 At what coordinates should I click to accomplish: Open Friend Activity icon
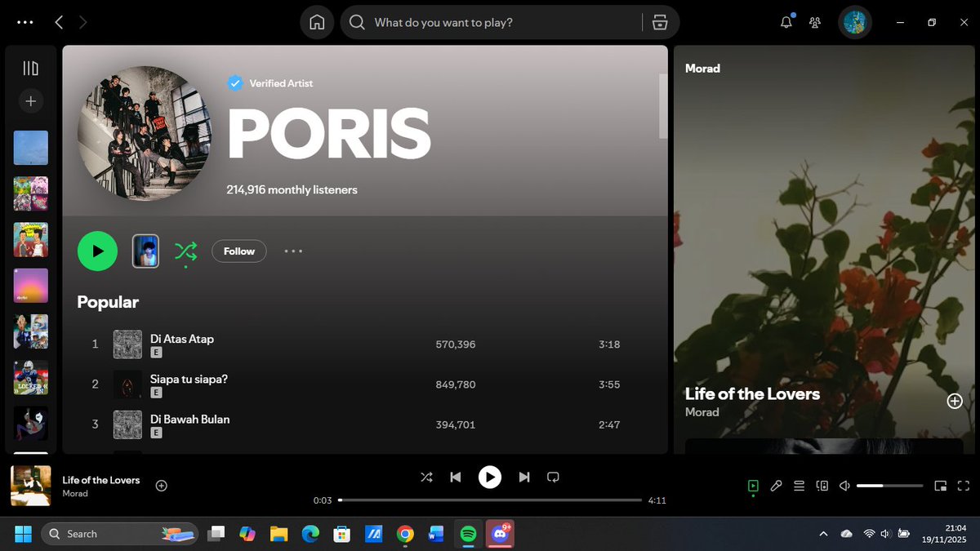point(815,22)
